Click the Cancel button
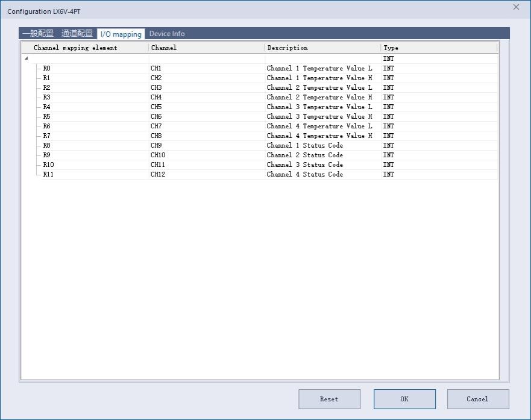Viewport: 531px width, 420px height. (x=477, y=399)
